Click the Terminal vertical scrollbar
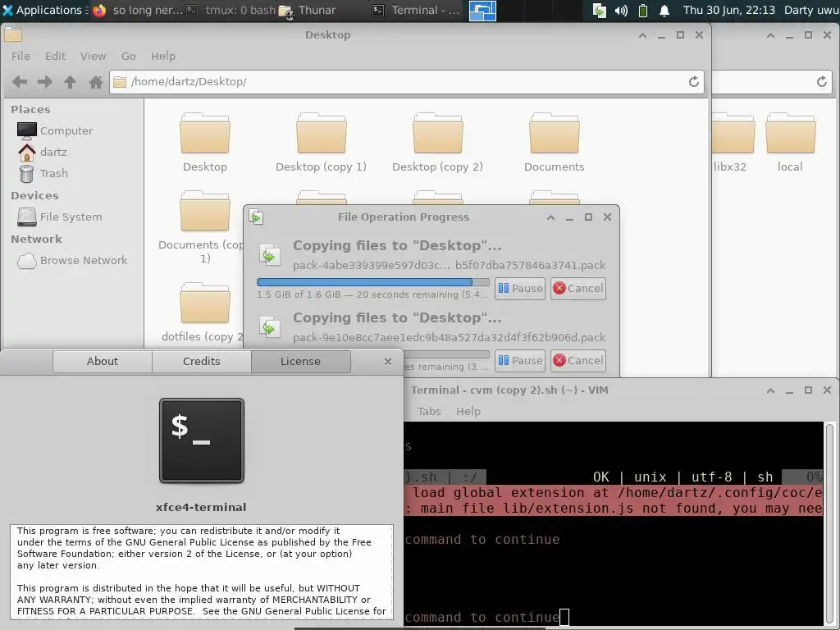The image size is (840, 630). (830, 524)
